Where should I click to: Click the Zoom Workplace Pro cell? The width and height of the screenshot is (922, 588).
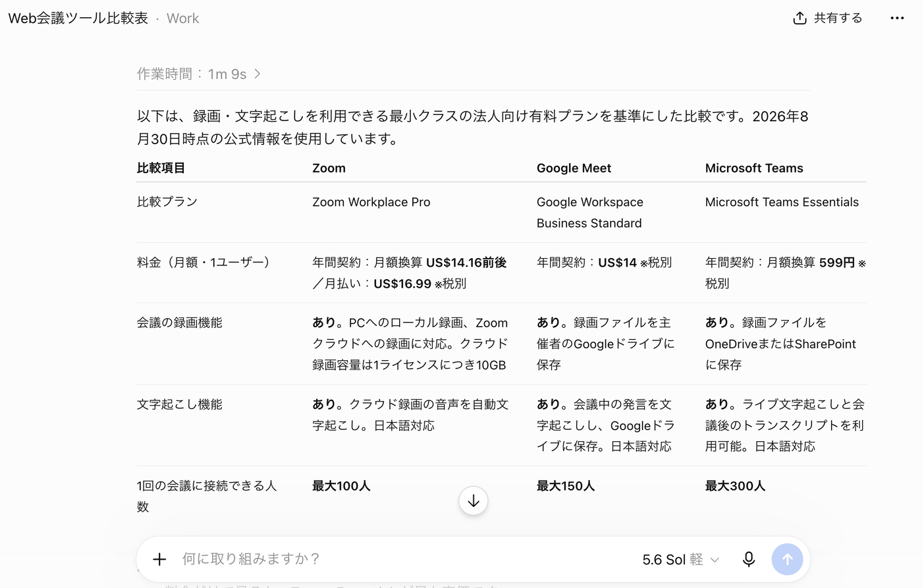pos(371,202)
